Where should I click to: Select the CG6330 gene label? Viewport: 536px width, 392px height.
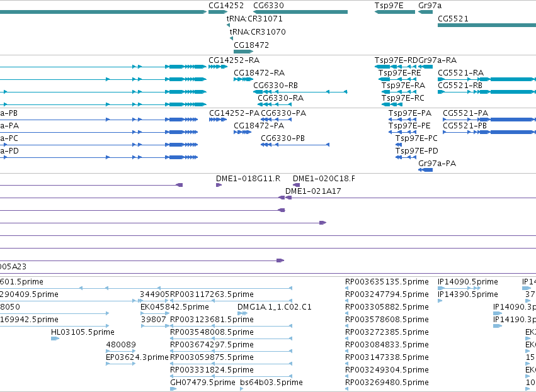coord(268,6)
